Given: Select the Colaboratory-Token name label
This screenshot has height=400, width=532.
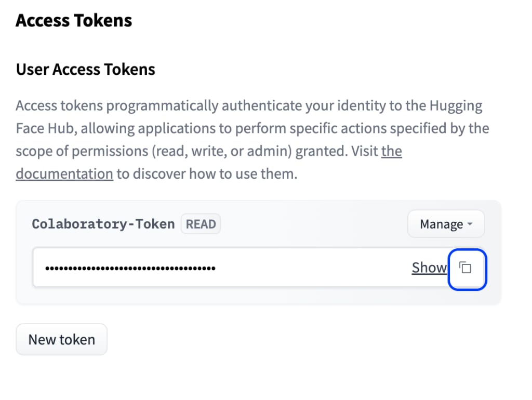Looking at the screenshot, I should coord(103,224).
